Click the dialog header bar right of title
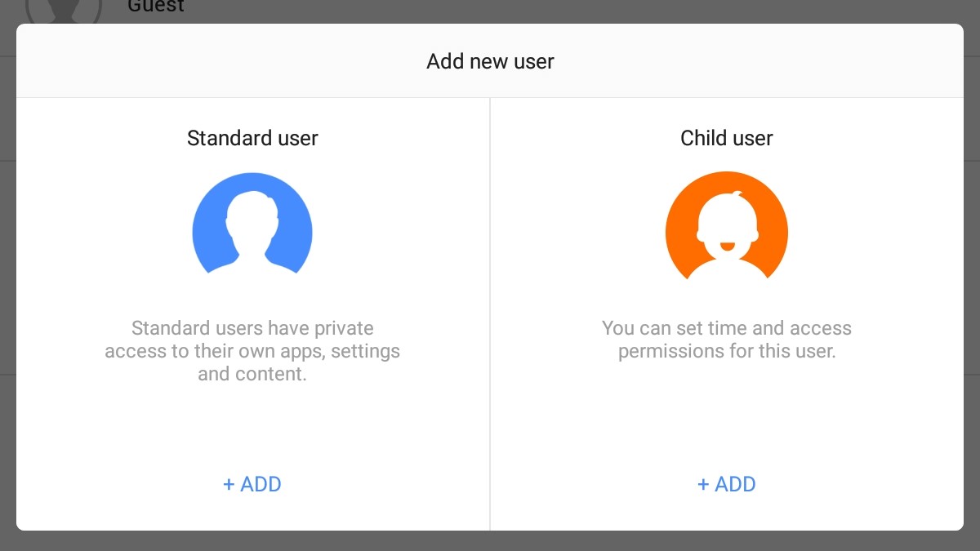Screen dimensions: 980x551 776,61
